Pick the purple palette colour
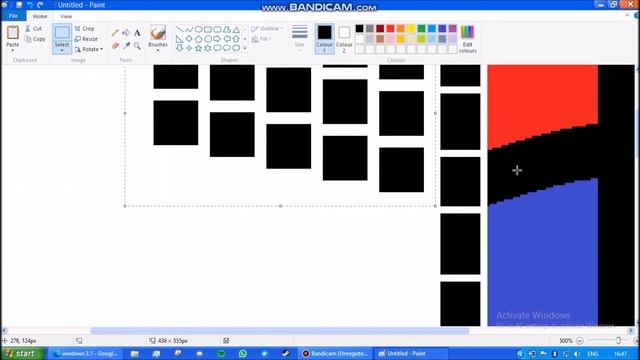The image size is (640, 360). coord(452,29)
